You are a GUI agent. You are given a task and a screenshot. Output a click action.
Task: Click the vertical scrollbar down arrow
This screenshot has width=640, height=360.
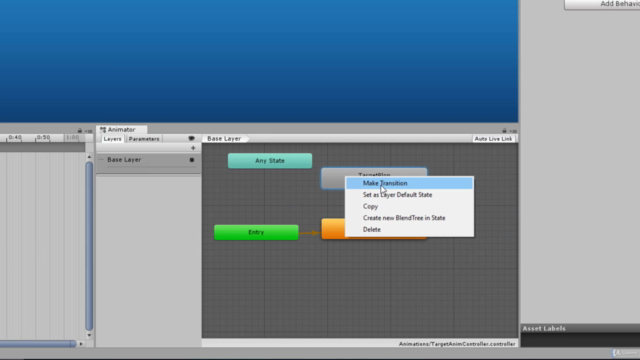89,336
